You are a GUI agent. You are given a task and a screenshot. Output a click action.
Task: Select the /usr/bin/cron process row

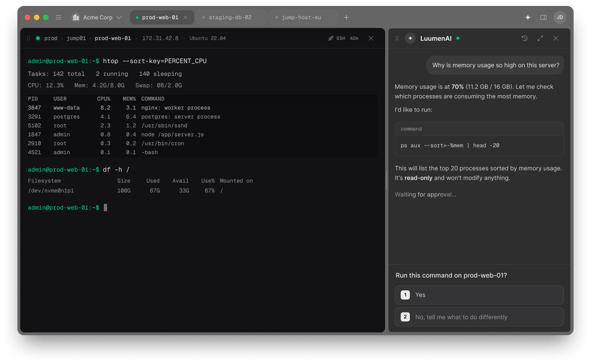point(203,144)
